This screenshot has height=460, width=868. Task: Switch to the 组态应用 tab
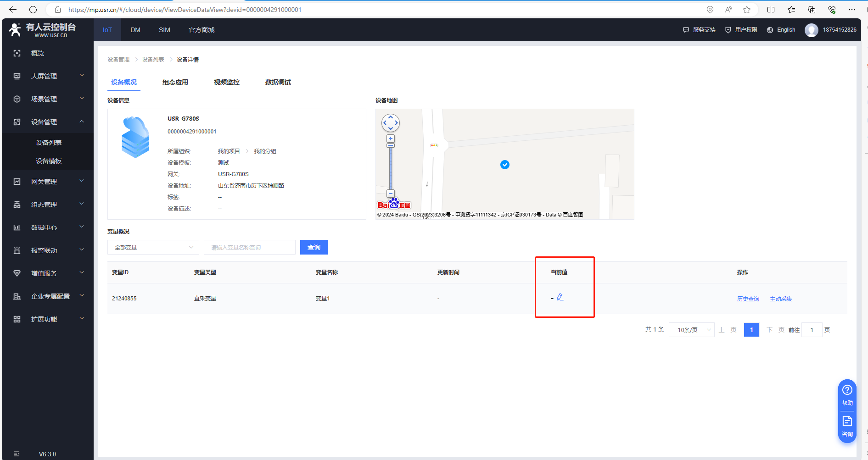pos(175,82)
